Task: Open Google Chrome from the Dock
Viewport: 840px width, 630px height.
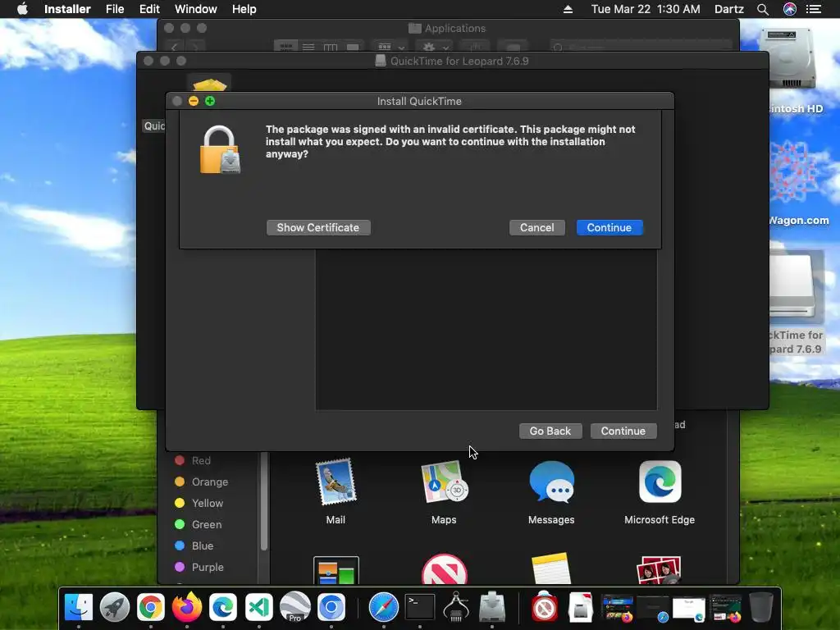Action: pyautogui.click(x=151, y=608)
